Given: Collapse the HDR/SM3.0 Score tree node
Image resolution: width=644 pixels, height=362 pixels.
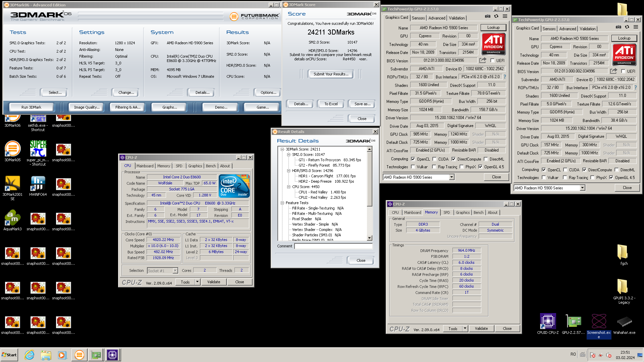Looking at the screenshot, I should 288,171.
